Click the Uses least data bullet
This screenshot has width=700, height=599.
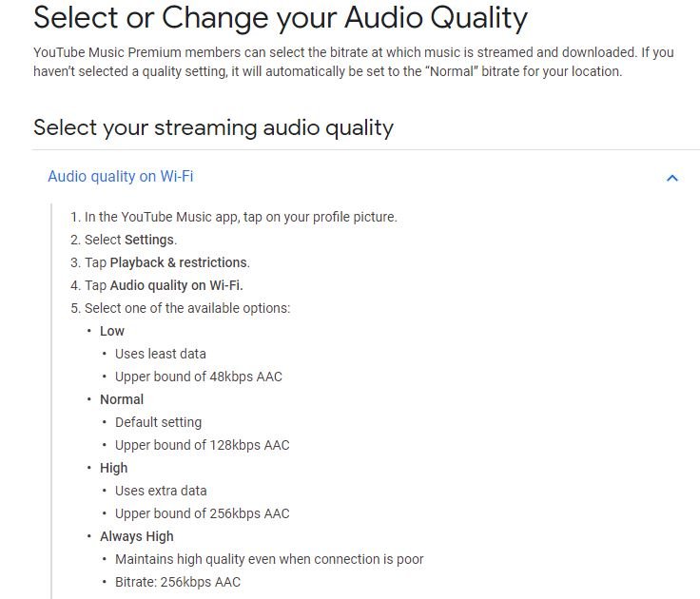point(161,354)
